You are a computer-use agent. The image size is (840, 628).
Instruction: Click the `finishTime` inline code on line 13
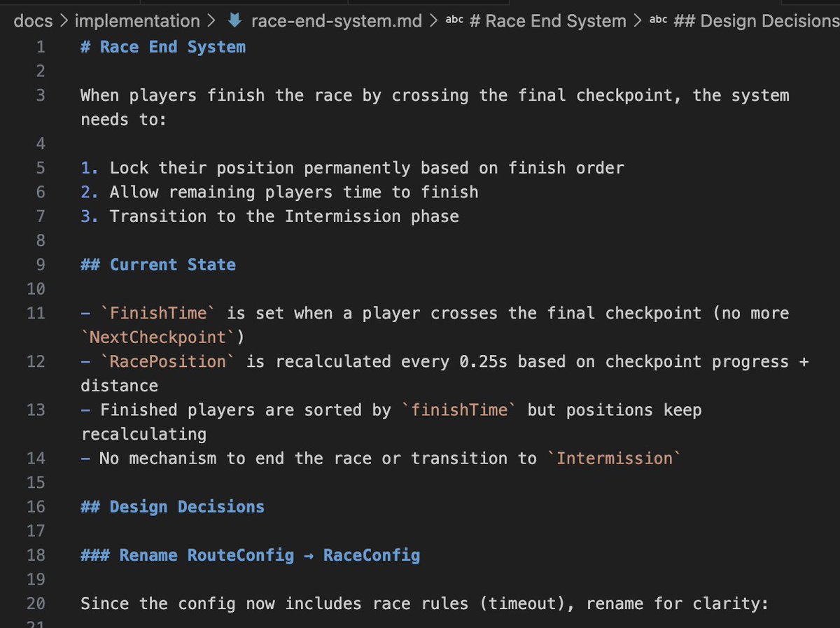460,410
